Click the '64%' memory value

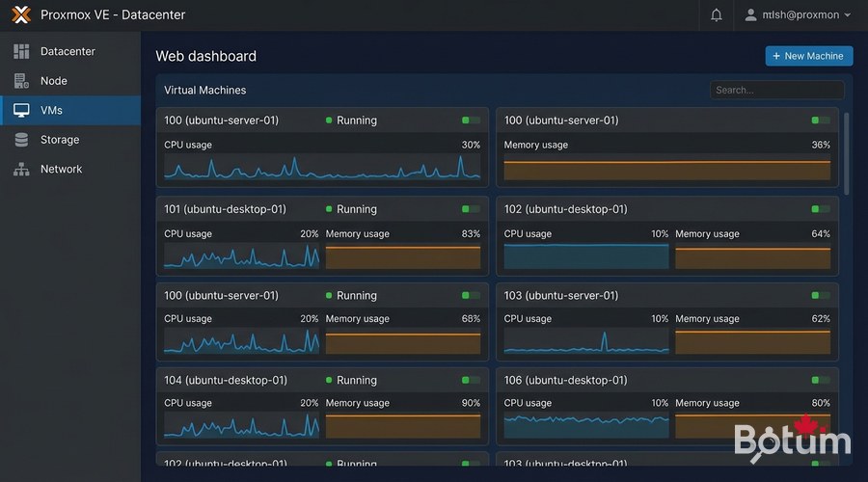point(821,233)
